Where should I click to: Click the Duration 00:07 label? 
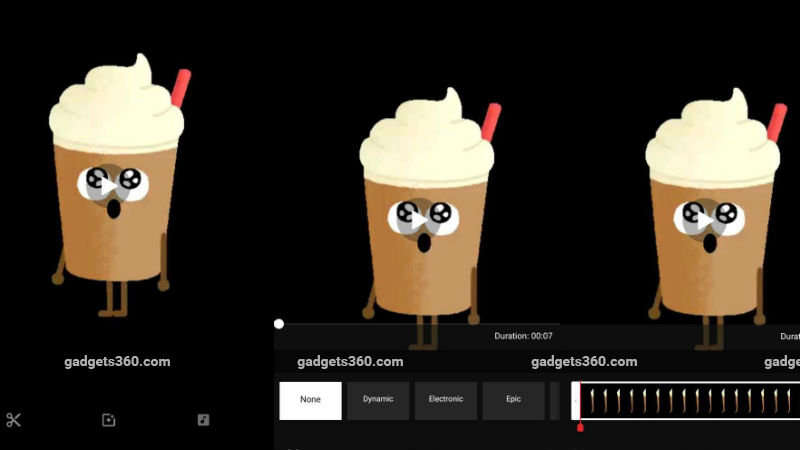(523, 336)
